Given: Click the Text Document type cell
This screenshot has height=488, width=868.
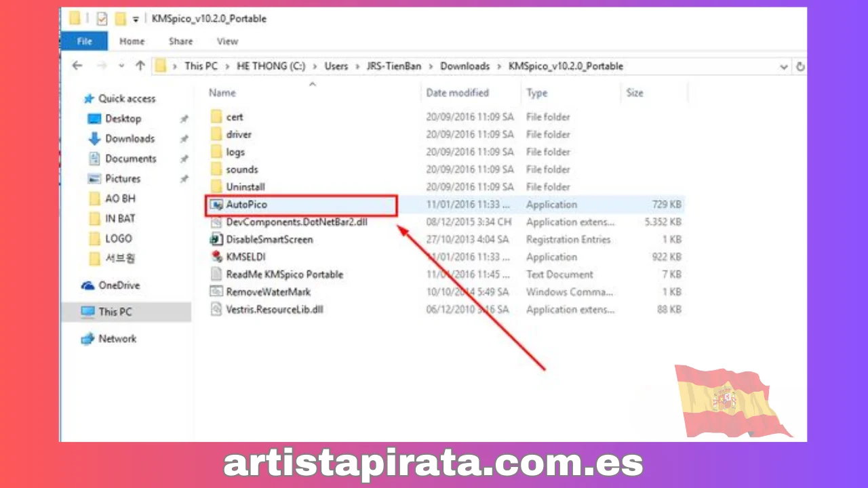Looking at the screenshot, I should [x=559, y=274].
